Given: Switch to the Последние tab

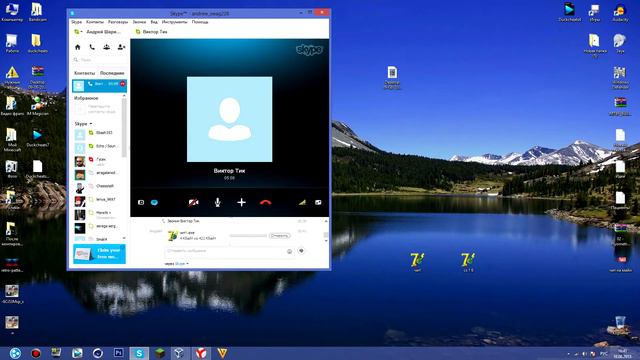Looking at the screenshot, I should (112, 73).
